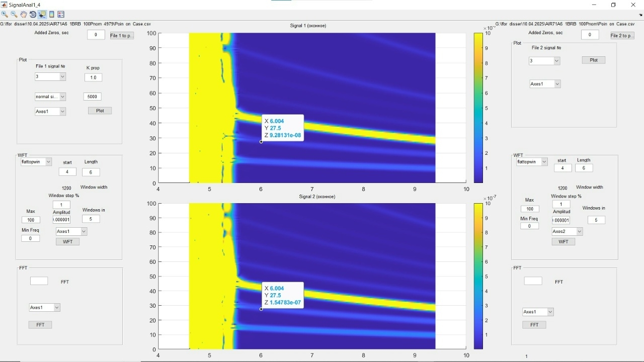Click the left FFT button
Screen dimensions: 644x362
pyautogui.click(x=40, y=325)
